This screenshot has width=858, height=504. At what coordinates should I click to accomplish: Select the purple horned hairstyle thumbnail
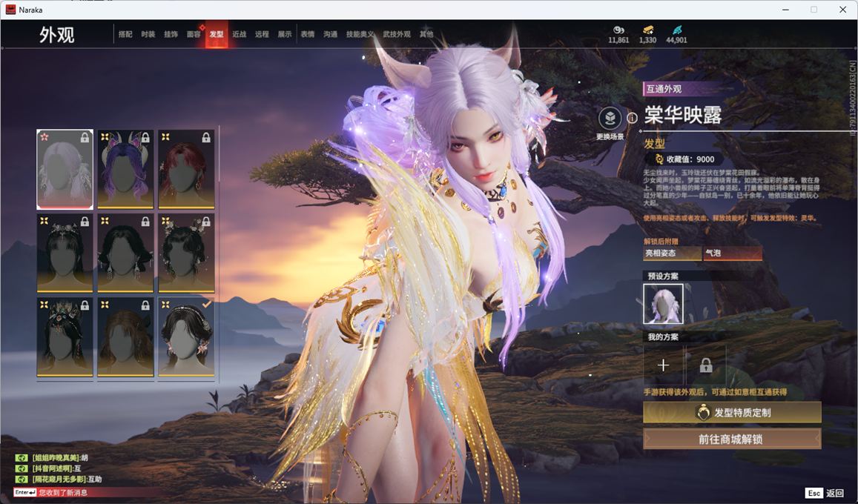(x=125, y=169)
